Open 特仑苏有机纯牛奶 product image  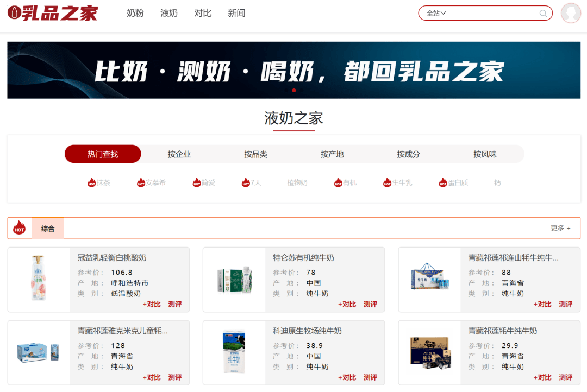[234, 280]
